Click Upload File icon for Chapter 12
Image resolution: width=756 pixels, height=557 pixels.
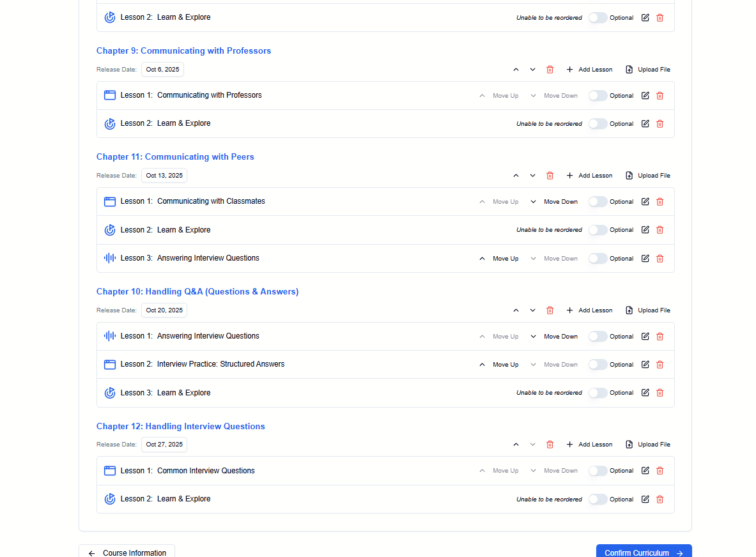click(x=629, y=445)
